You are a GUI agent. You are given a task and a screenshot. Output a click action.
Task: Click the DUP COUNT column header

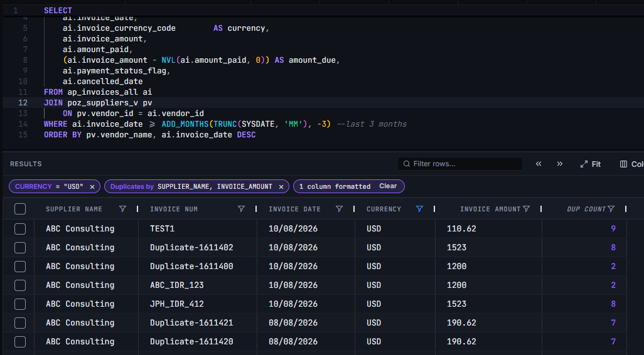586,209
